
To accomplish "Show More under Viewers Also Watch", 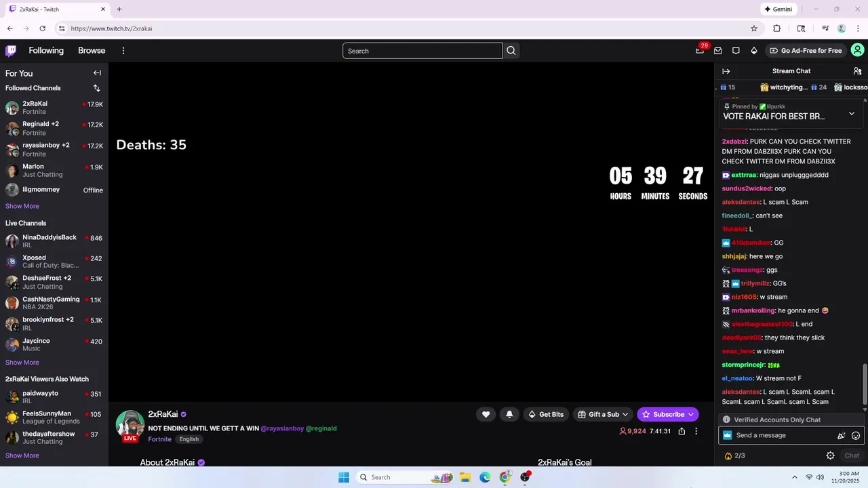I will 22,455.
